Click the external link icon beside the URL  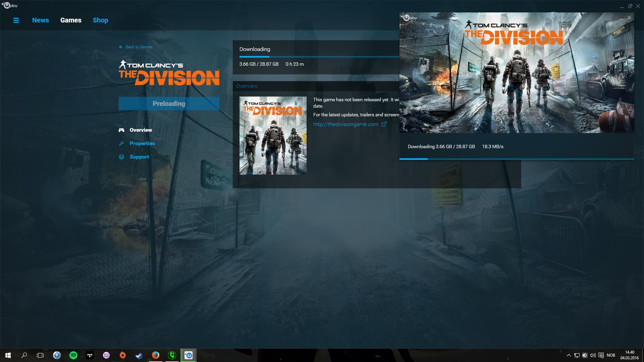coord(384,124)
